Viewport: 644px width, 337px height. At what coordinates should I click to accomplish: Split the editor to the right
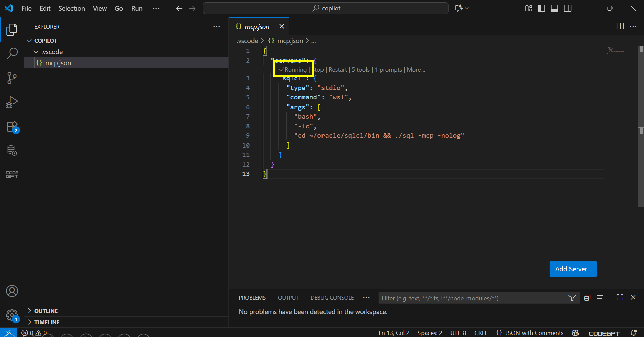[620, 26]
